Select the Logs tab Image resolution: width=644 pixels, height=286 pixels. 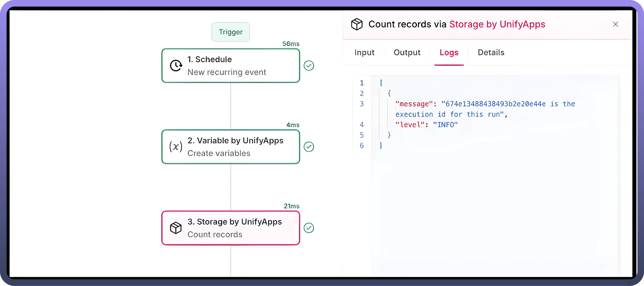(x=449, y=53)
